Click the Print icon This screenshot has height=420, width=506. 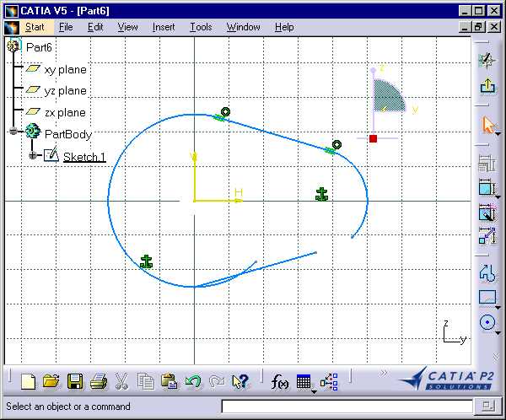pyautogui.click(x=99, y=381)
